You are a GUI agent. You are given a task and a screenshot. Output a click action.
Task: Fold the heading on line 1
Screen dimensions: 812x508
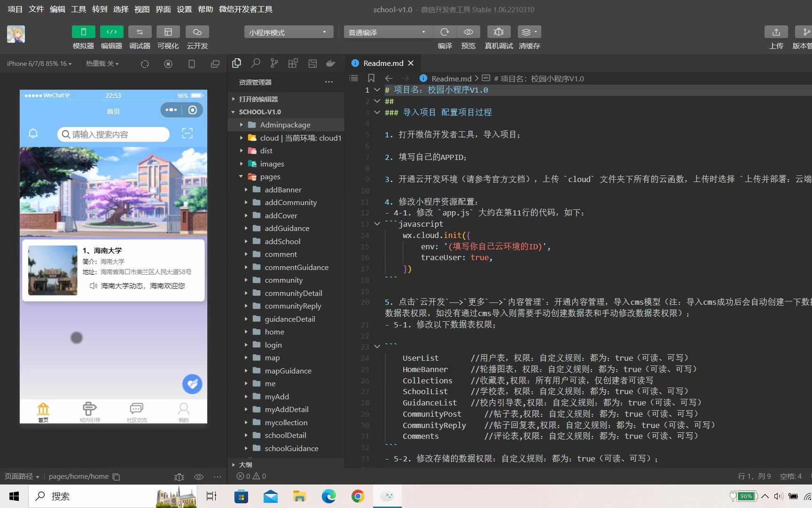pos(377,90)
